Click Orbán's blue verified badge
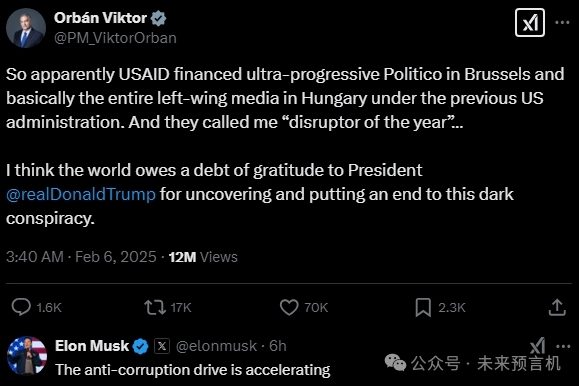The height and width of the screenshot is (386, 579). (158, 18)
